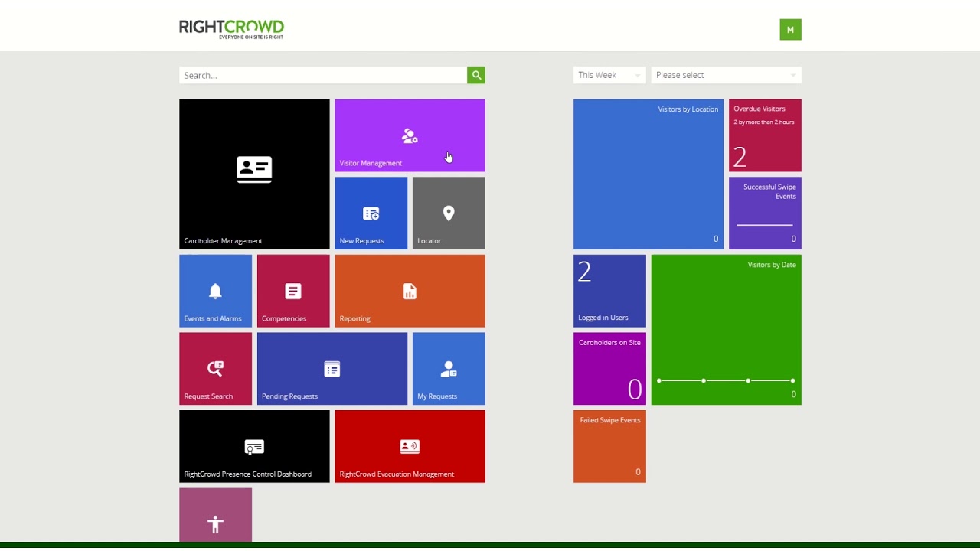Open the accessibility person tile icon
Screen dimensions: 980x551
click(x=215, y=524)
